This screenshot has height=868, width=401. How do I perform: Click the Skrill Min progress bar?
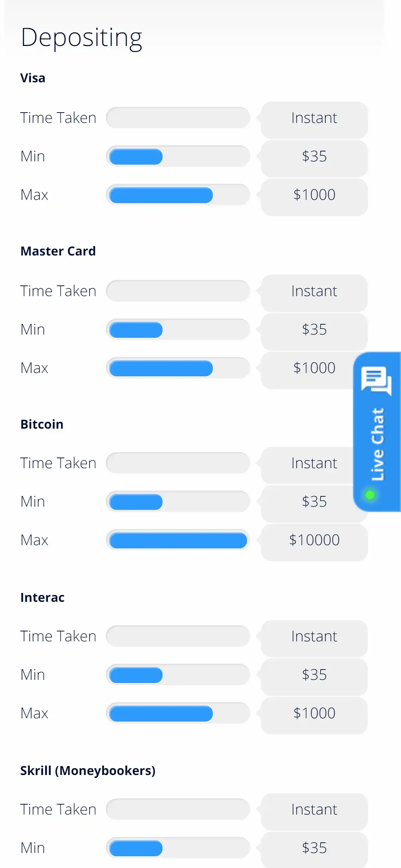coord(178,848)
